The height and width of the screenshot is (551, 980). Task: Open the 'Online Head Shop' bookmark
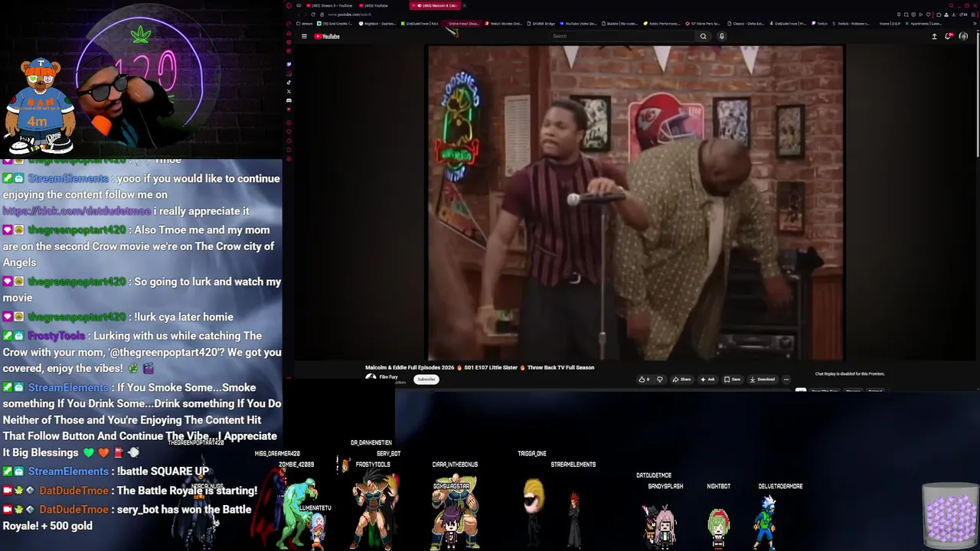point(462,24)
